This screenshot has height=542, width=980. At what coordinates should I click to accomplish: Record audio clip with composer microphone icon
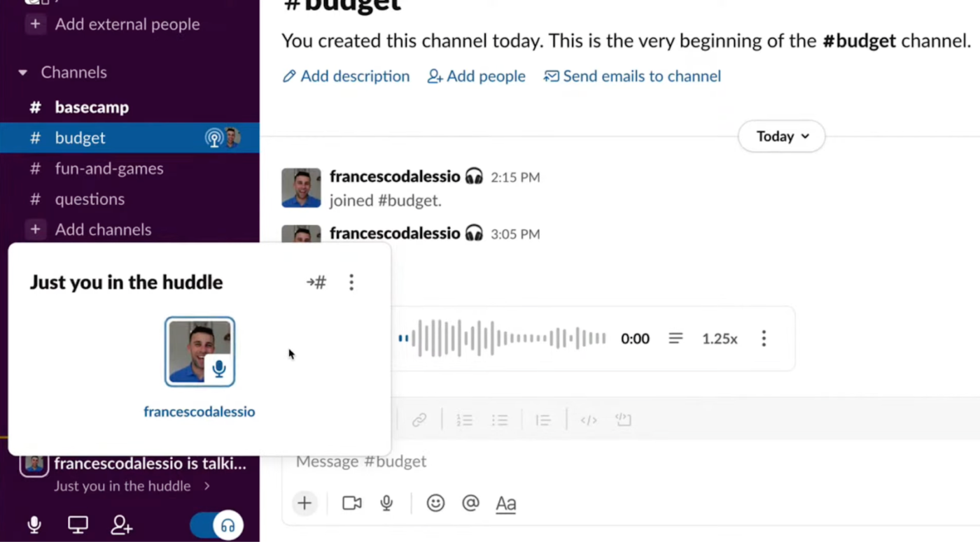click(x=386, y=503)
